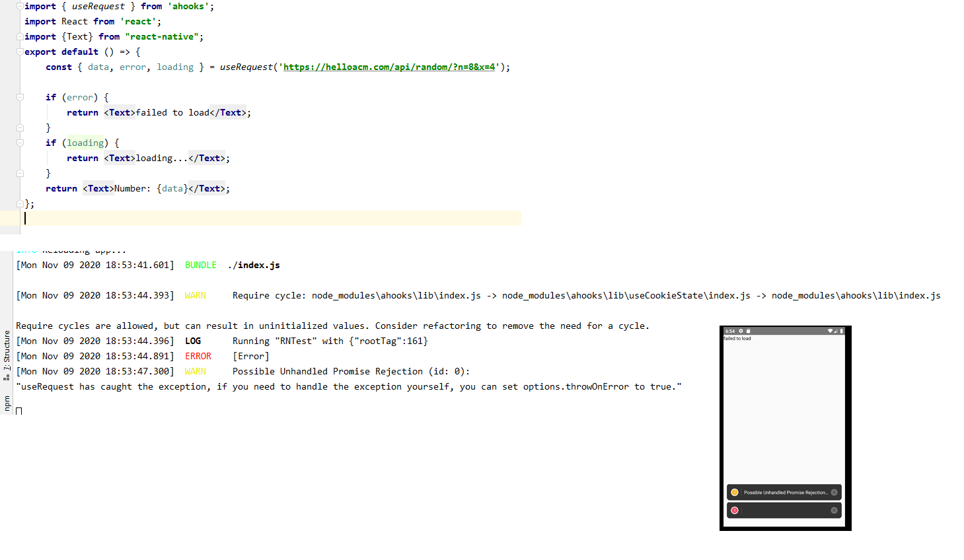
Task: Click the terminal cursor prompt box
Action: click(x=19, y=411)
